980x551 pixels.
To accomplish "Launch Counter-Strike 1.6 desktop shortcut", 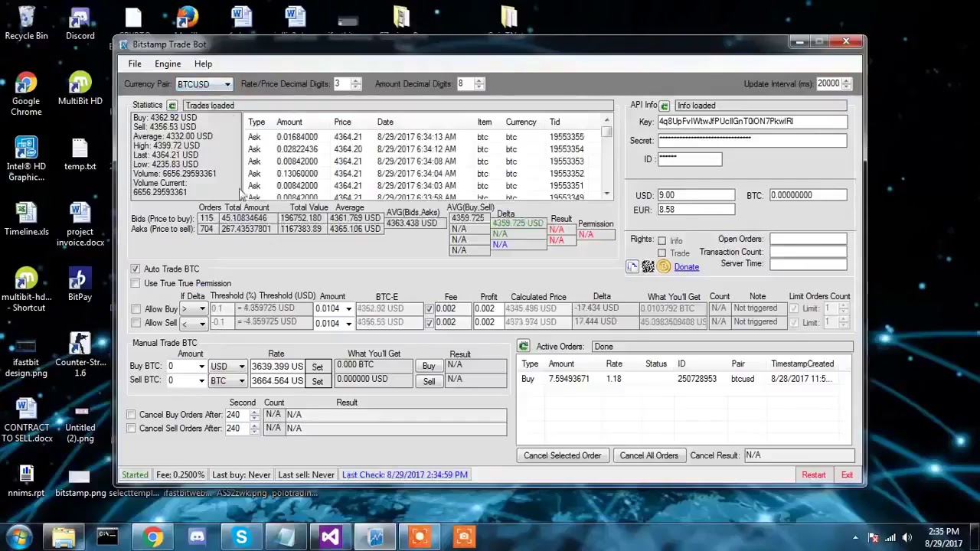I will tap(80, 355).
